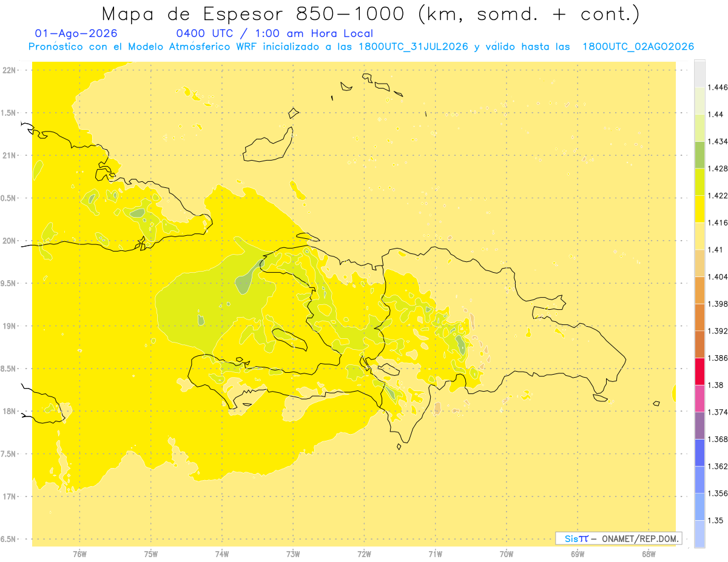Click the 22N latitude label

pos(9,70)
